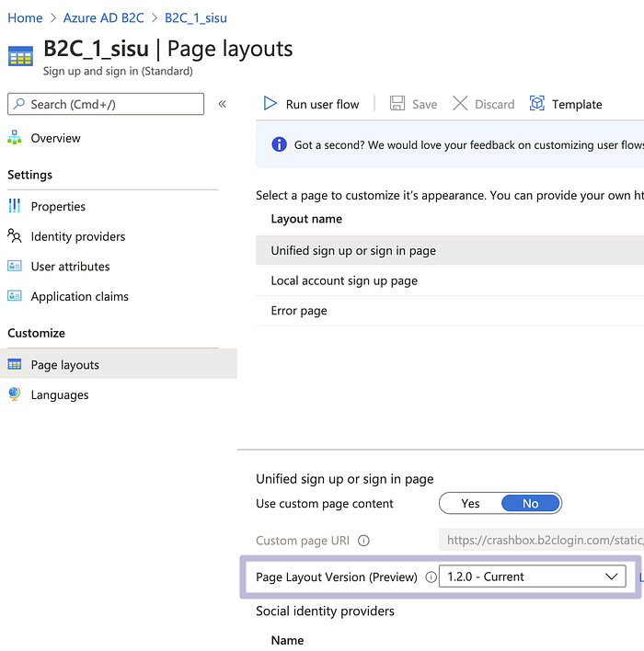
Task: Open the Page Layout Version dropdown
Action: pos(533,577)
